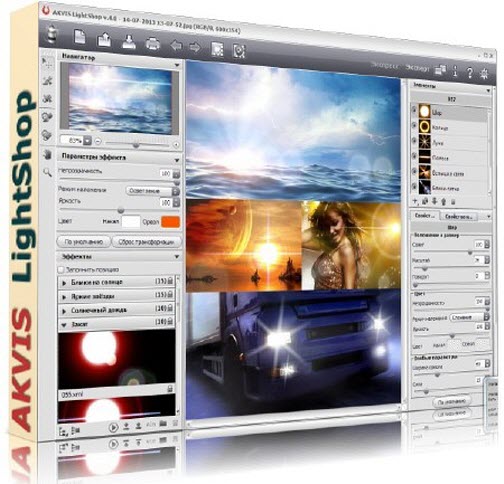
Task: Collapse the Навигатор panel arrow
Action: click(177, 65)
